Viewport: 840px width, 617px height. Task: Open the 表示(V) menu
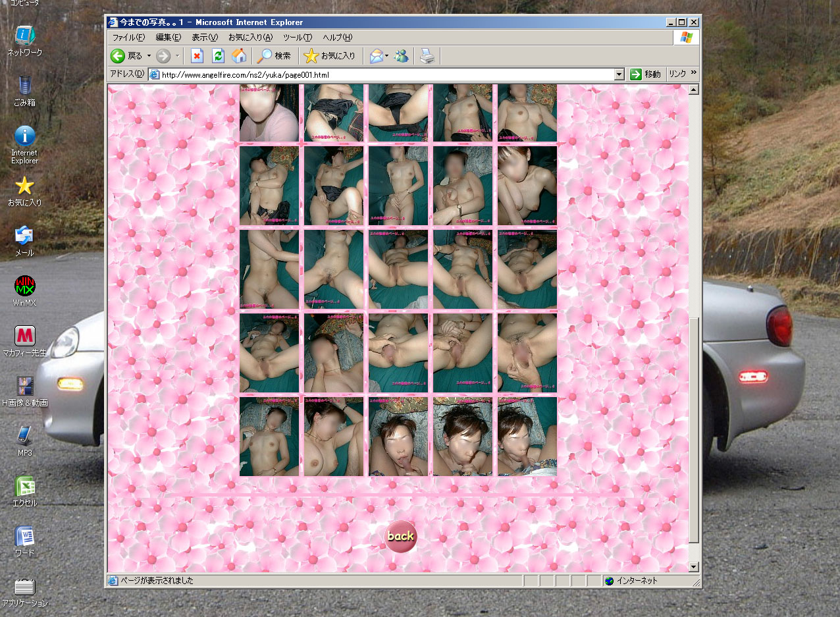(x=204, y=38)
